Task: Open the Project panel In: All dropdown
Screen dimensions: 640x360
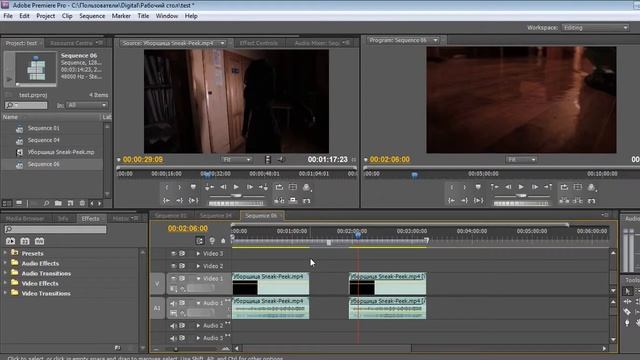Action: 87,105
